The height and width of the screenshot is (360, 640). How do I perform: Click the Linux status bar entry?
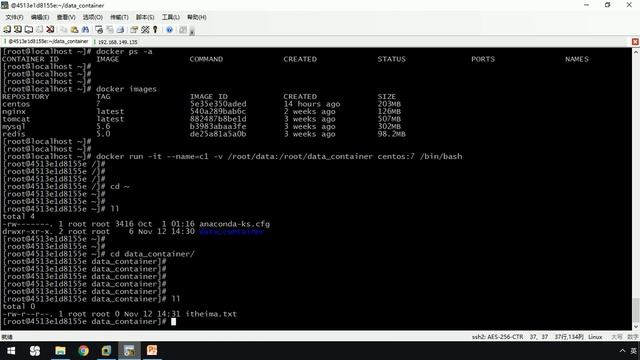(595, 337)
